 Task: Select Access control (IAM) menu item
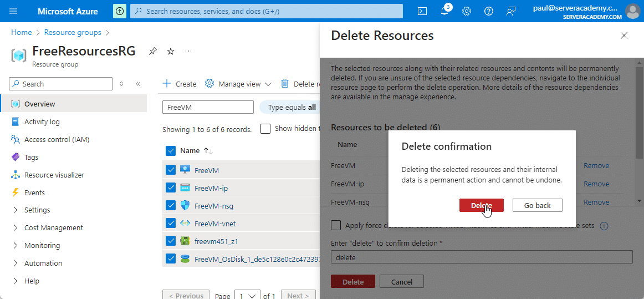57,140
